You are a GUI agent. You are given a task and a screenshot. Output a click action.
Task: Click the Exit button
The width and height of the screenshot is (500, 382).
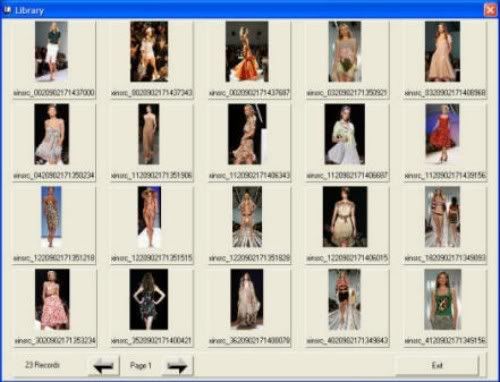coord(437,365)
